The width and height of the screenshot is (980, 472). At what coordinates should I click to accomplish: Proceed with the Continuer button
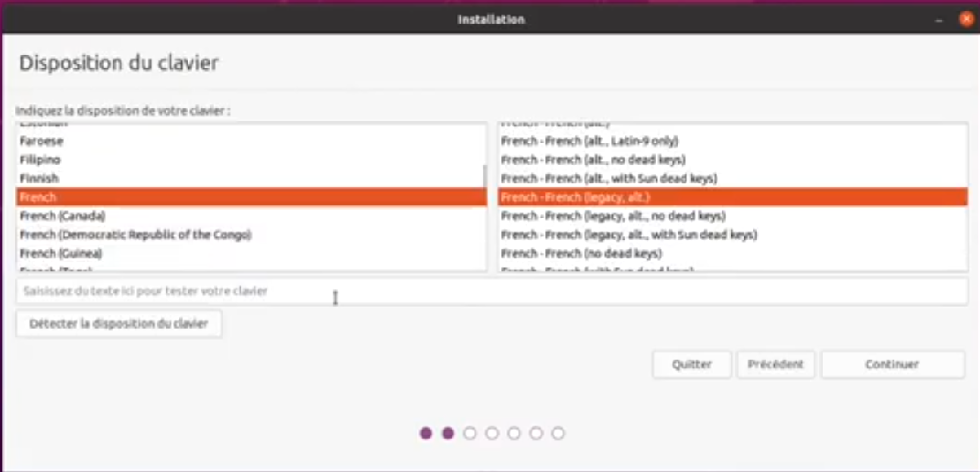tap(892, 364)
